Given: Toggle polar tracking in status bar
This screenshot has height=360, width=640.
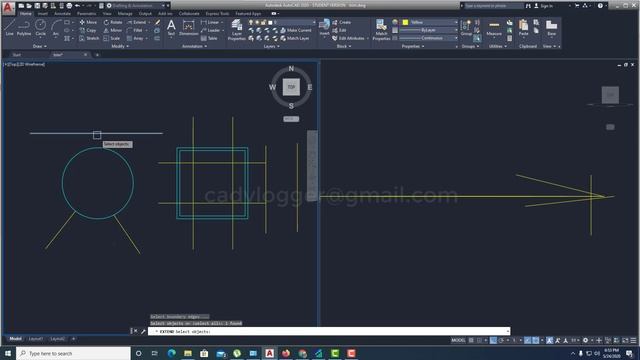Looking at the screenshot, I should click(x=502, y=340).
